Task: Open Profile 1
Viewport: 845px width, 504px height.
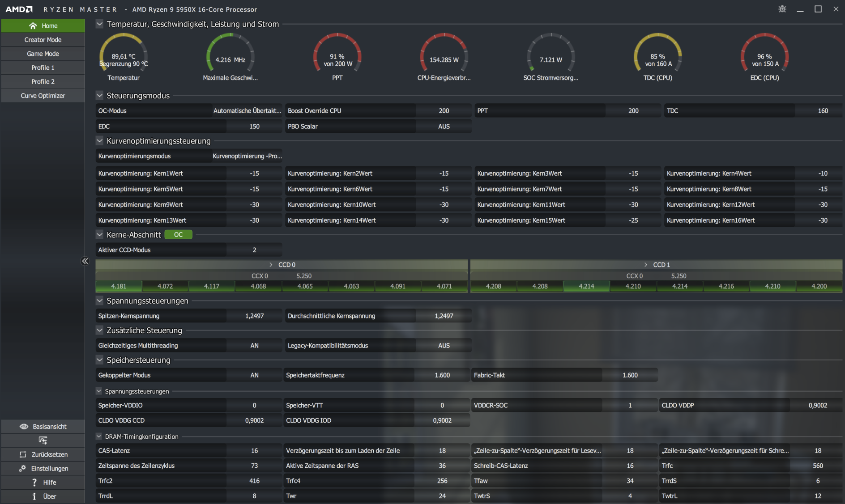Action: (43, 68)
